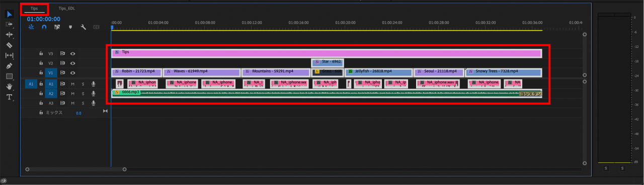Select the Tips clip on V3
This screenshot has width=644, height=185.
click(x=327, y=53)
